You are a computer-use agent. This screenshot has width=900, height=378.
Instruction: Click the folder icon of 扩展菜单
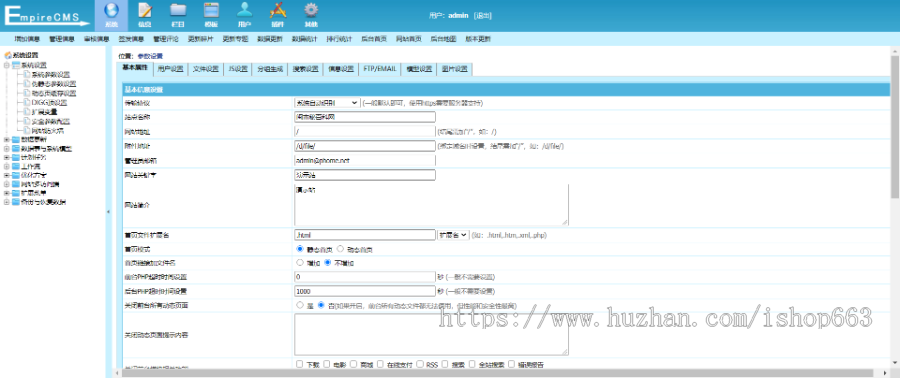(16, 193)
